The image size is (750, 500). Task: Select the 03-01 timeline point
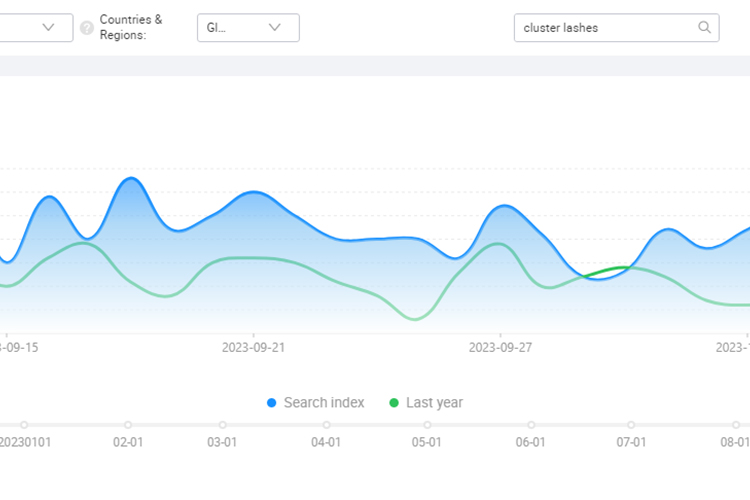222,425
